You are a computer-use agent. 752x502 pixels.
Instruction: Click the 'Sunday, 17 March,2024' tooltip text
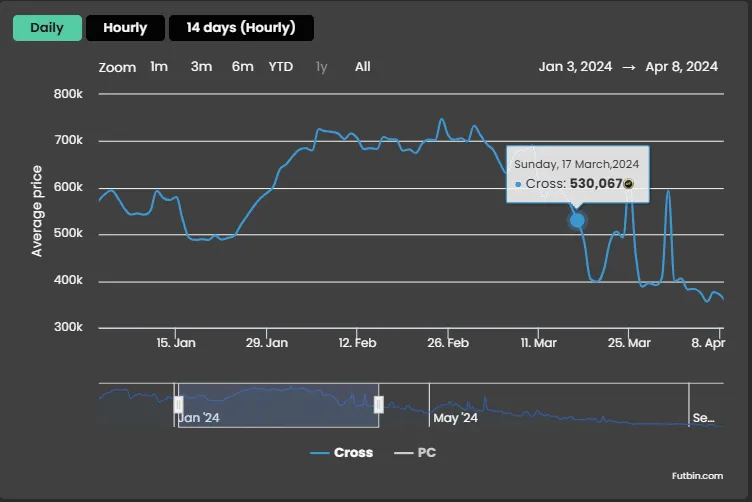pos(576,164)
